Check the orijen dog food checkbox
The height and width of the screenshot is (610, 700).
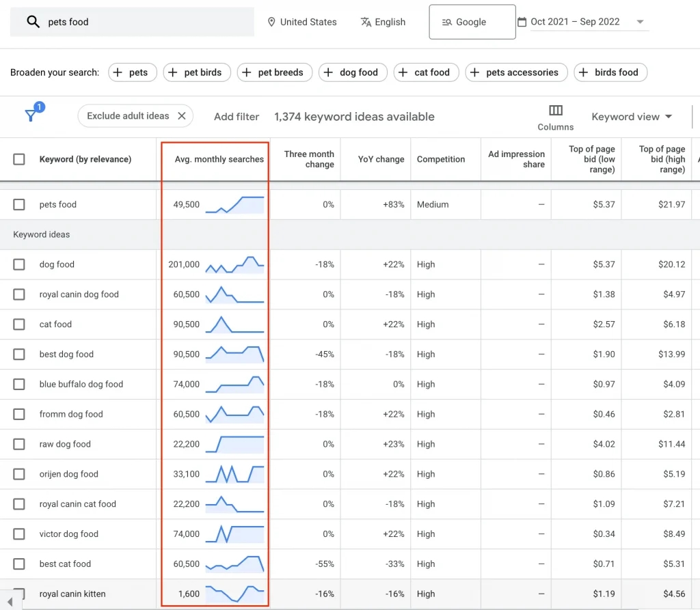point(18,474)
